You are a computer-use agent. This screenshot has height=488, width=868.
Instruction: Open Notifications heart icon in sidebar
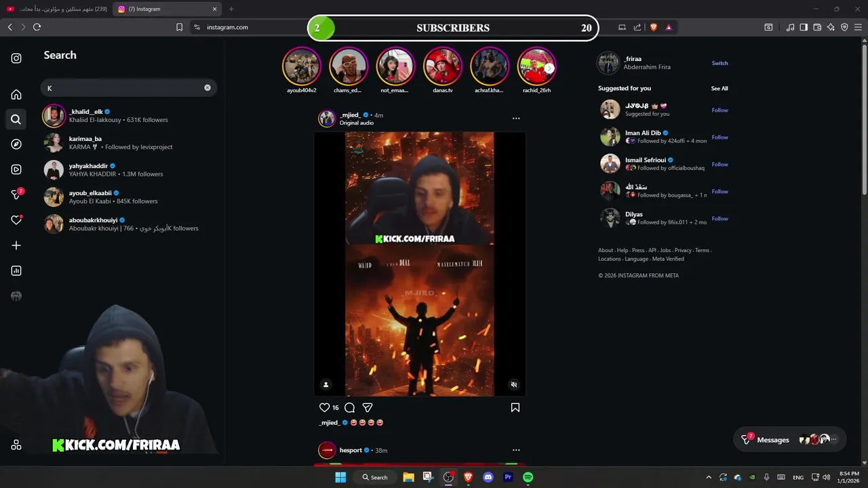pos(16,220)
